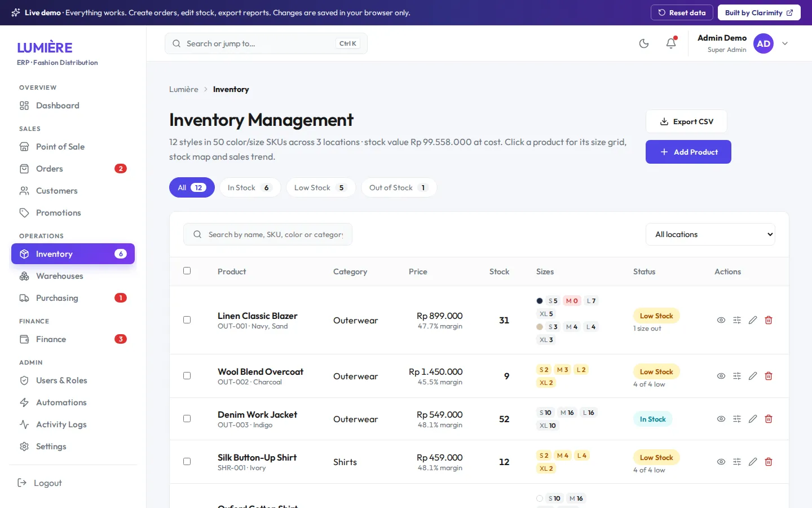Click the Export CSV button

point(686,121)
